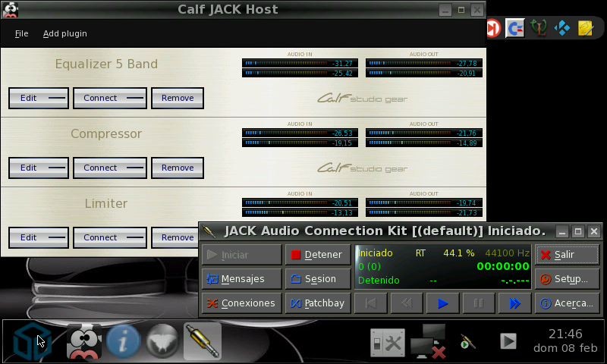Minimize the JACK Audio Connection Kit window

[562, 232]
